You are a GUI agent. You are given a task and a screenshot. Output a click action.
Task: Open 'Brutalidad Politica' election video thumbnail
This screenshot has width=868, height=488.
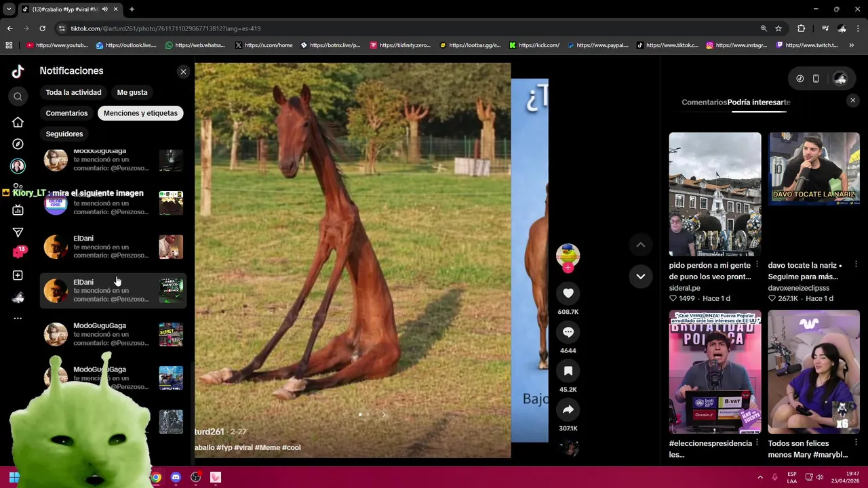pos(715,372)
